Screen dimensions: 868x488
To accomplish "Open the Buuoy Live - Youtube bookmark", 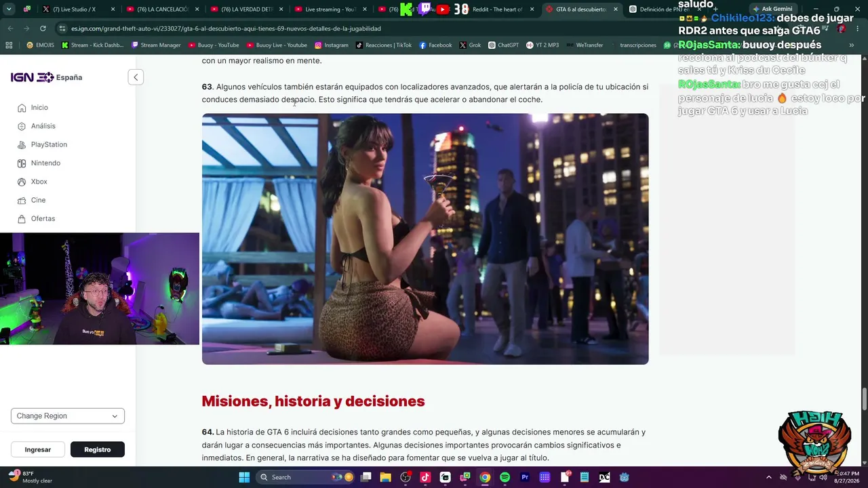I will click(277, 45).
